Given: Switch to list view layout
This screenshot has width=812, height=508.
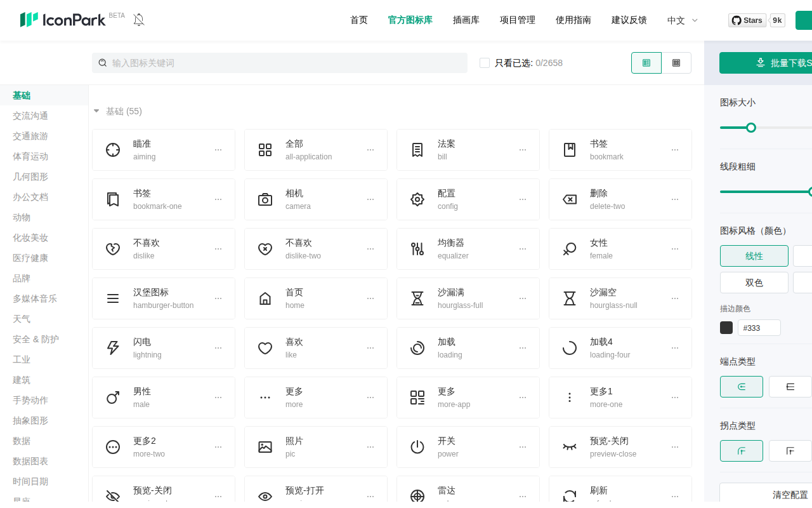Looking at the screenshot, I should pos(646,63).
